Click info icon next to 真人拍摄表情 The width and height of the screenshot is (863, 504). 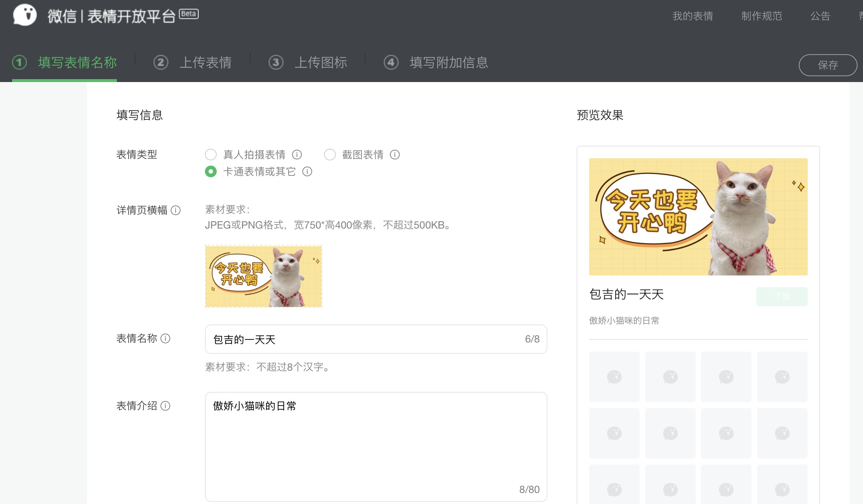(x=297, y=155)
